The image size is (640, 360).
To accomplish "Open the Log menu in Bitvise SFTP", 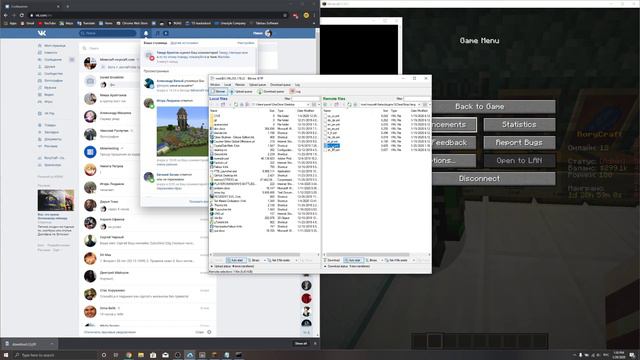I will tap(298, 84).
